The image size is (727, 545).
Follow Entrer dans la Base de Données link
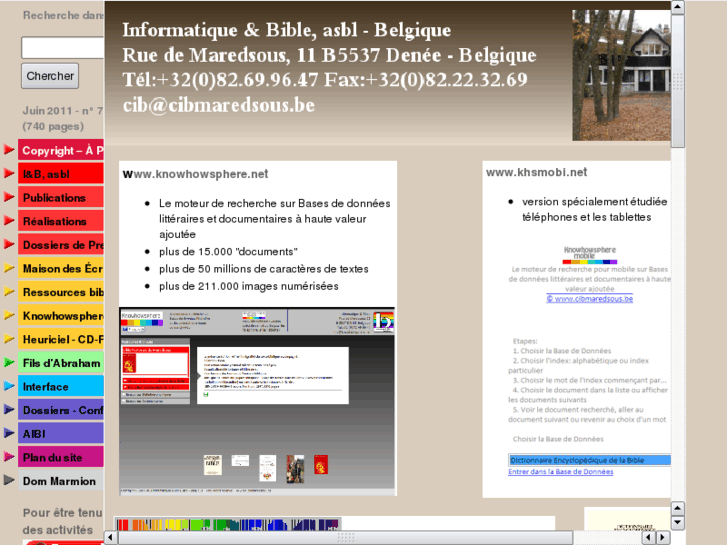pyautogui.click(x=561, y=472)
